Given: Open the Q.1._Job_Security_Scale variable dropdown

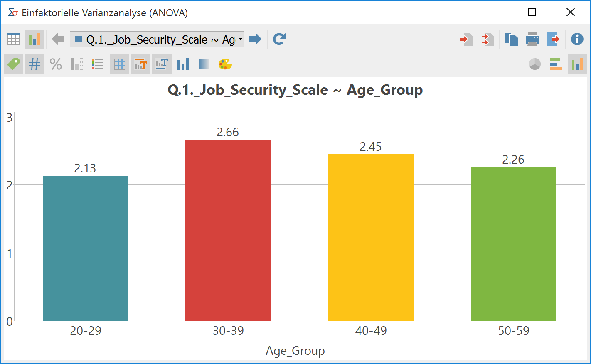Looking at the screenshot, I should [157, 39].
